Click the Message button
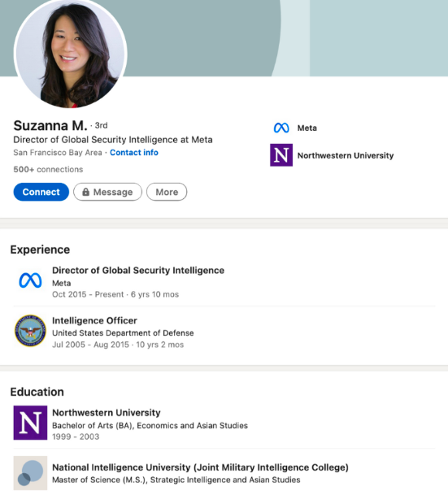 (x=107, y=192)
